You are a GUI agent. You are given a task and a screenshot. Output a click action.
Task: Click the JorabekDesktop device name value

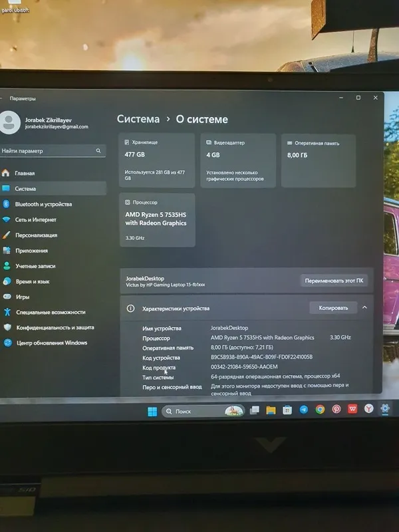[x=229, y=328]
